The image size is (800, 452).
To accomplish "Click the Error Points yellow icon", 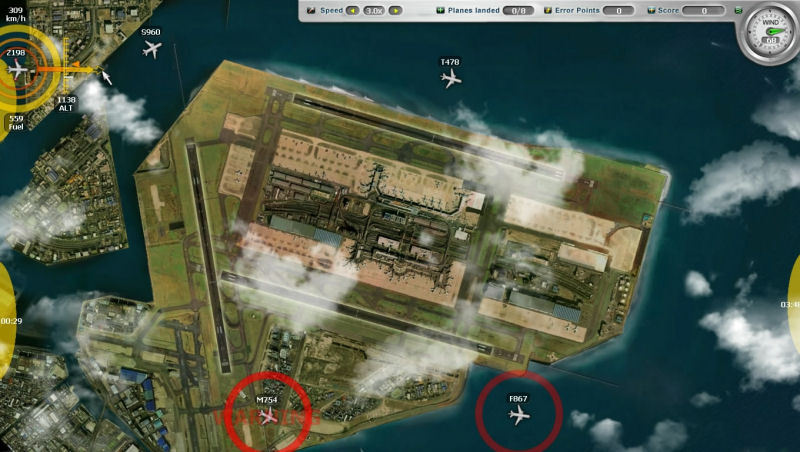I will (x=548, y=10).
